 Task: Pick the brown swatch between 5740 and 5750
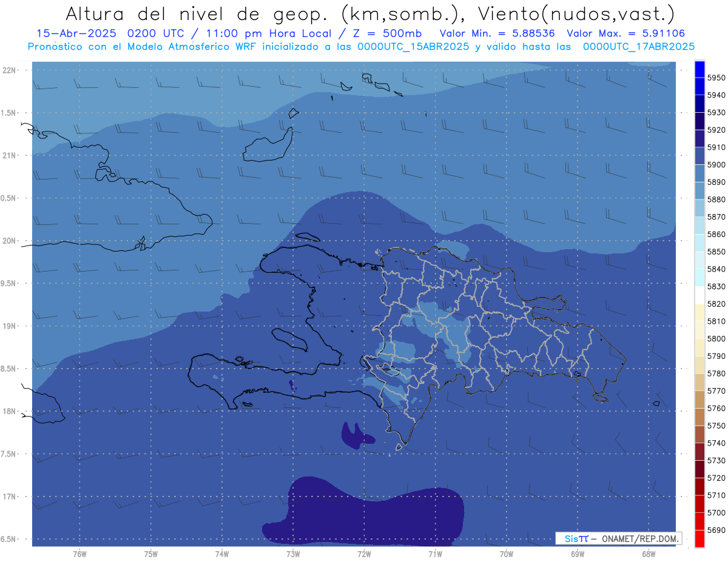click(699, 435)
